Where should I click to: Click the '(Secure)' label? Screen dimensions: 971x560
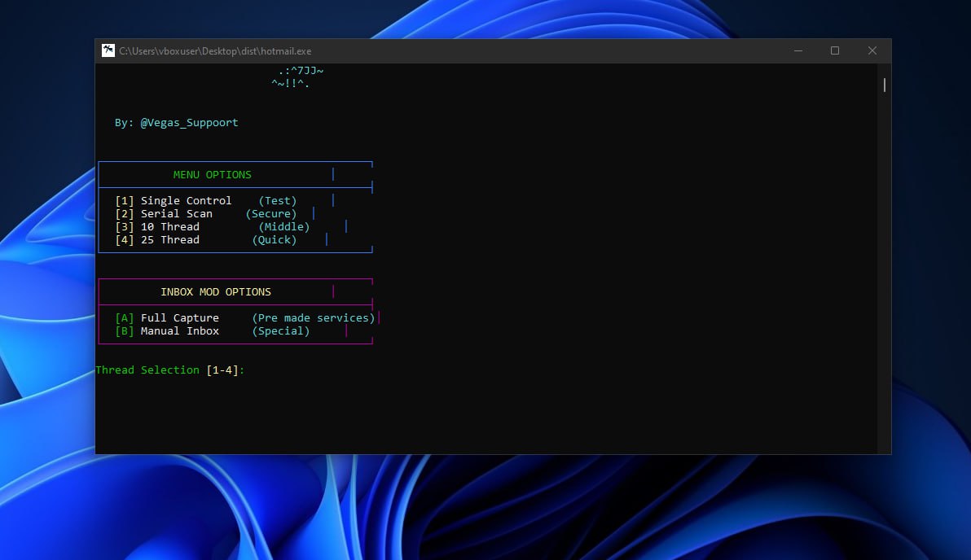[x=271, y=214]
